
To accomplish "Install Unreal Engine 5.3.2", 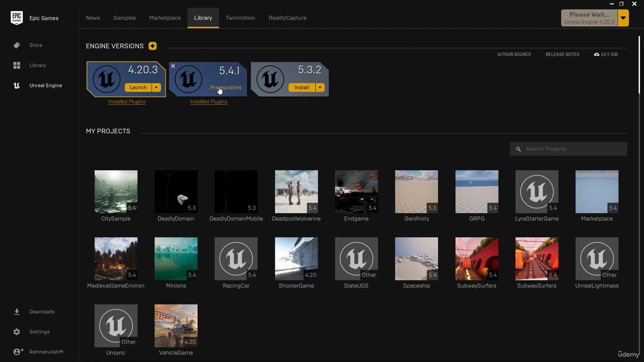I will (x=302, y=87).
